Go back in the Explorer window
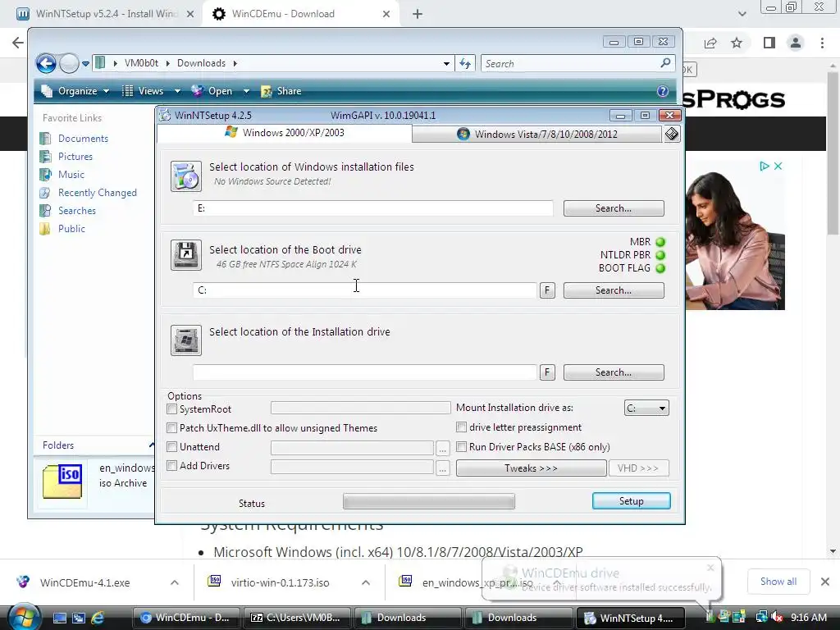Screen dimensions: 840x630 [x=46, y=63]
